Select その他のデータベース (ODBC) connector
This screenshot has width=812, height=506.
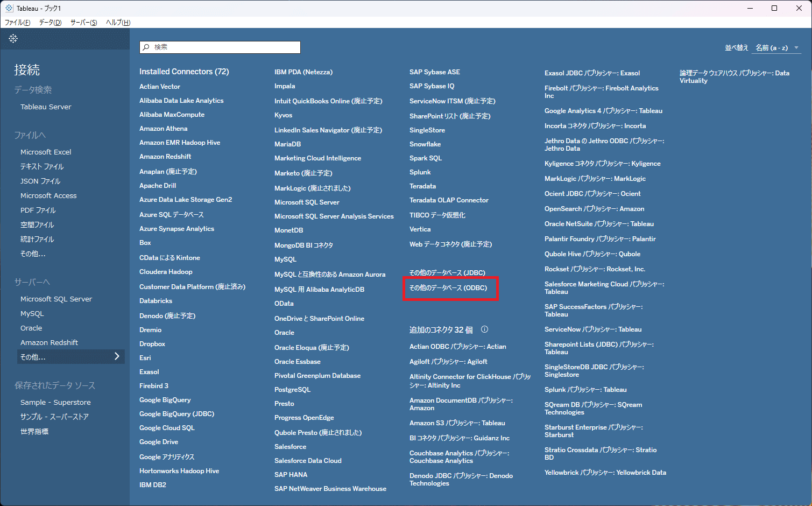click(x=448, y=288)
